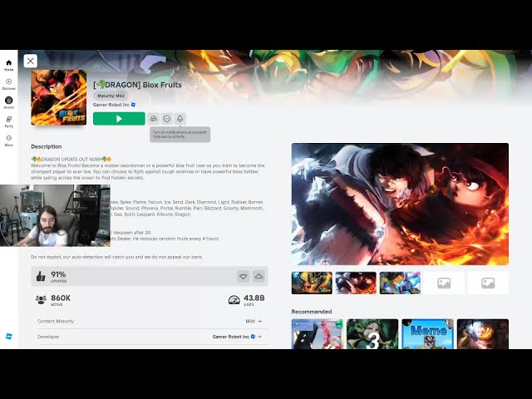This screenshot has width=532, height=399.
Task: Select the first dragon screenshot thumbnail
Action: pyautogui.click(x=312, y=283)
